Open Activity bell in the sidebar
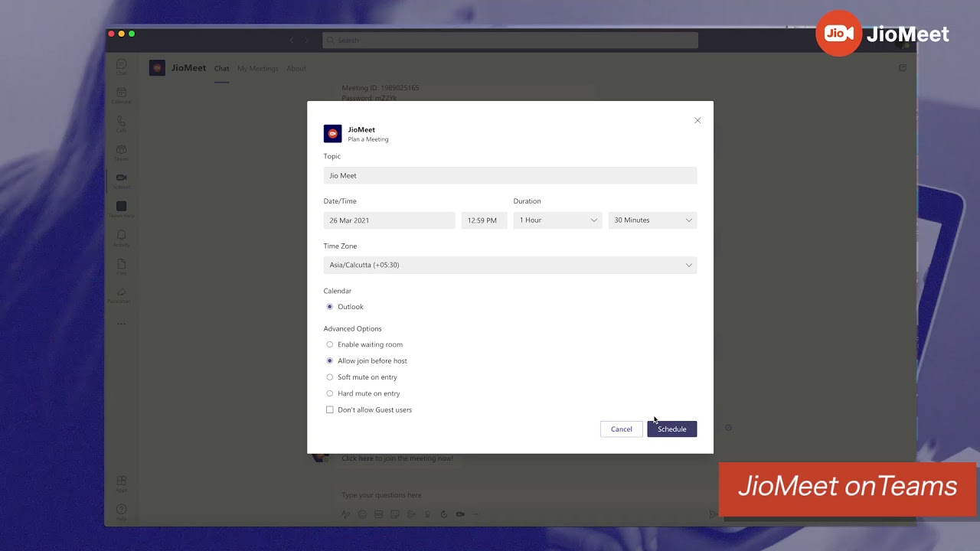Image resolution: width=980 pixels, height=551 pixels. click(121, 238)
